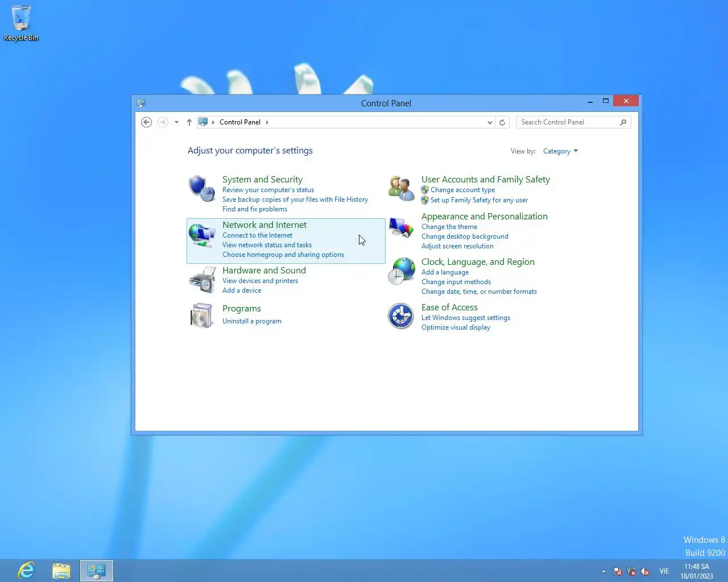Screen dimensions: 728x582
Task: Click View devices and printers
Action: coord(260,281)
